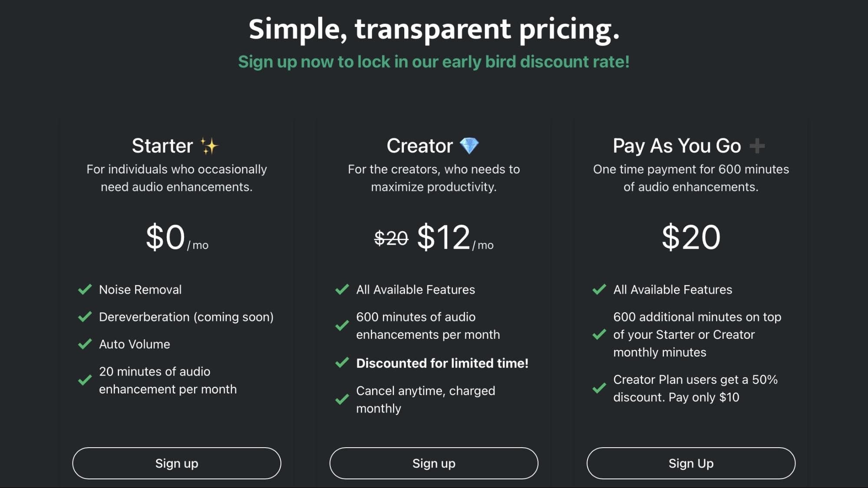The image size is (868, 488).
Task: Click the checkmark next to Discounted for limited time!
Action: 342,363
